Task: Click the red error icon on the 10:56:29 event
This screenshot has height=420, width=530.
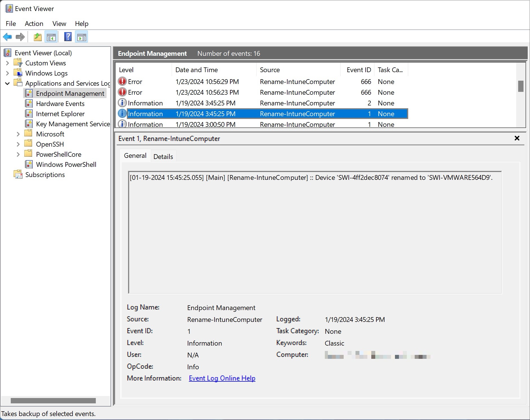Action: pyautogui.click(x=122, y=81)
